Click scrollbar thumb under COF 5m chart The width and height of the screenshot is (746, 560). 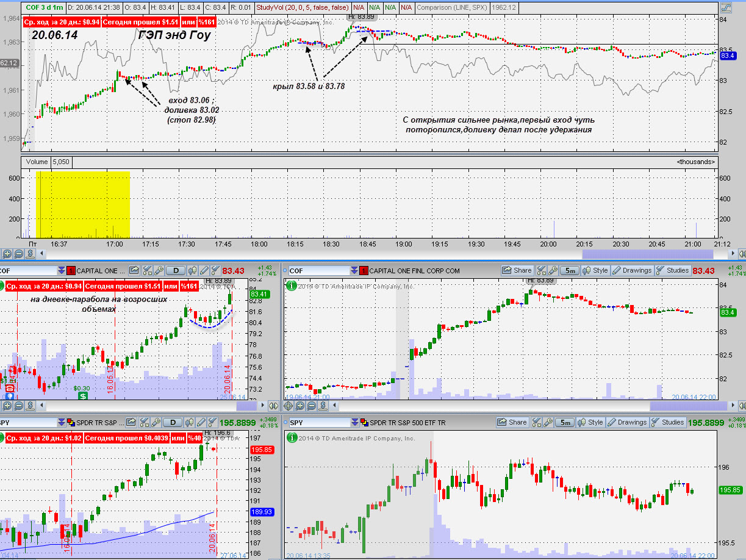(689, 406)
